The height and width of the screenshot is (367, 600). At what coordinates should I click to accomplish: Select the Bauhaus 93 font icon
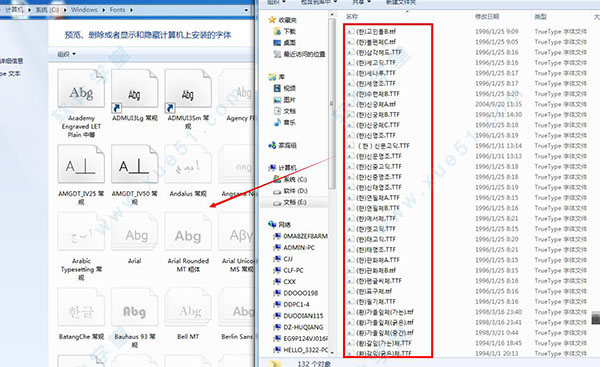click(x=135, y=308)
